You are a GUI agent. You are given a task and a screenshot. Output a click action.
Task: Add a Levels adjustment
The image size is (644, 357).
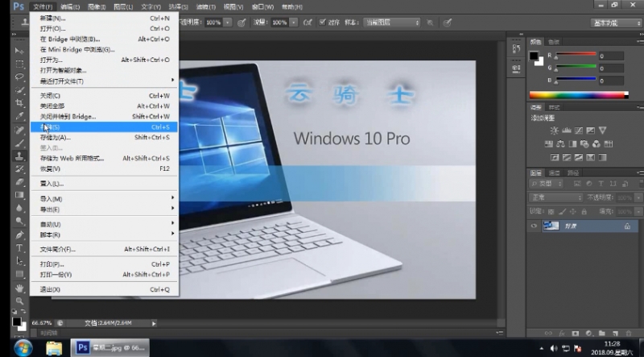(567, 131)
